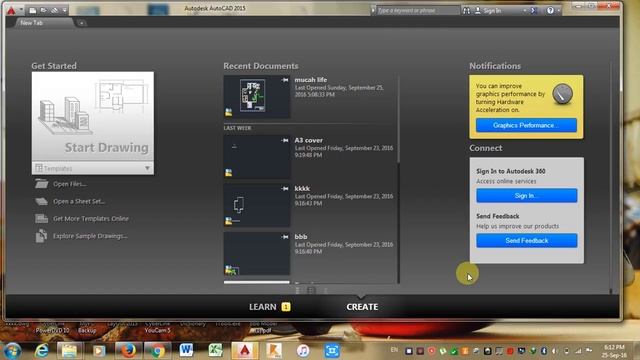Click the bbb document title
The image size is (640, 360).
pos(301,236)
